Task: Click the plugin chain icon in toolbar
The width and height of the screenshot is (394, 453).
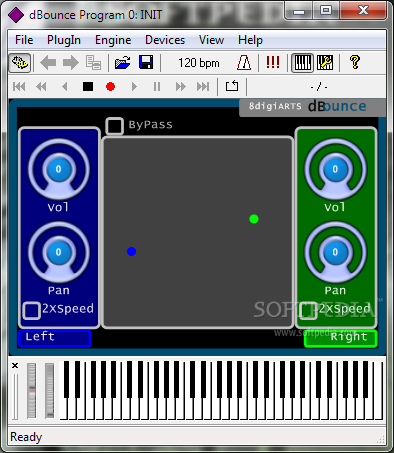Action: coord(20,62)
